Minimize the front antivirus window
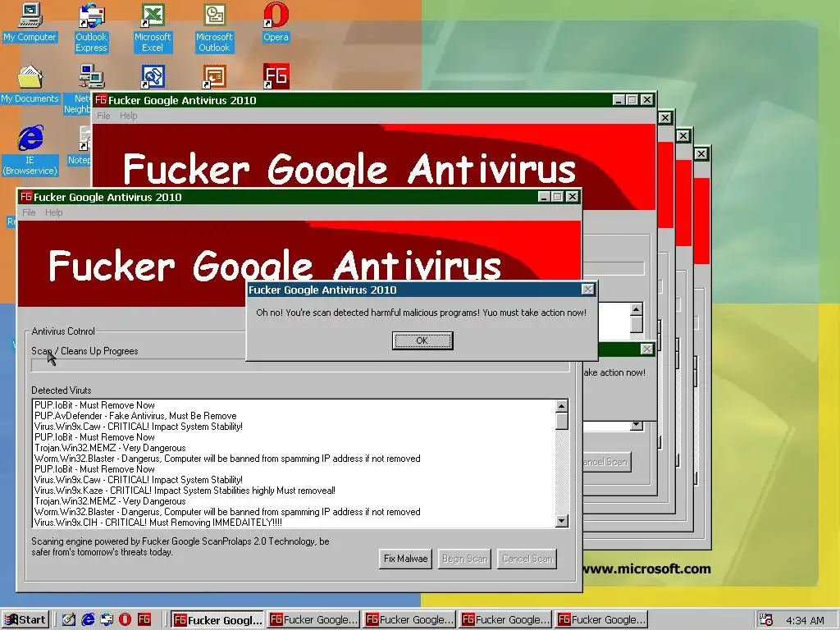The width and height of the screenshot is (840, 630). [545, 197]
